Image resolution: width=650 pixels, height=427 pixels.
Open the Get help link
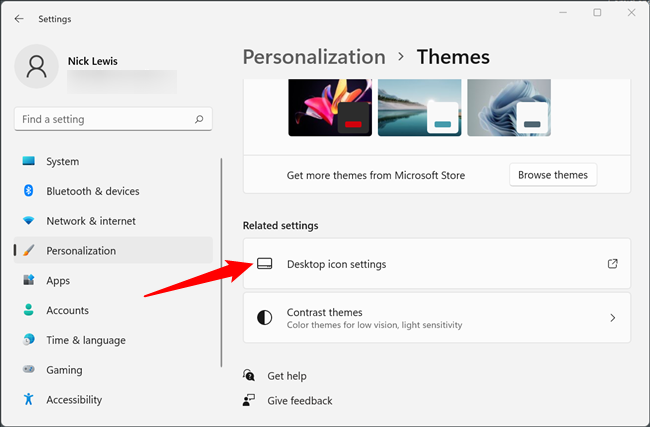[287, 376]
